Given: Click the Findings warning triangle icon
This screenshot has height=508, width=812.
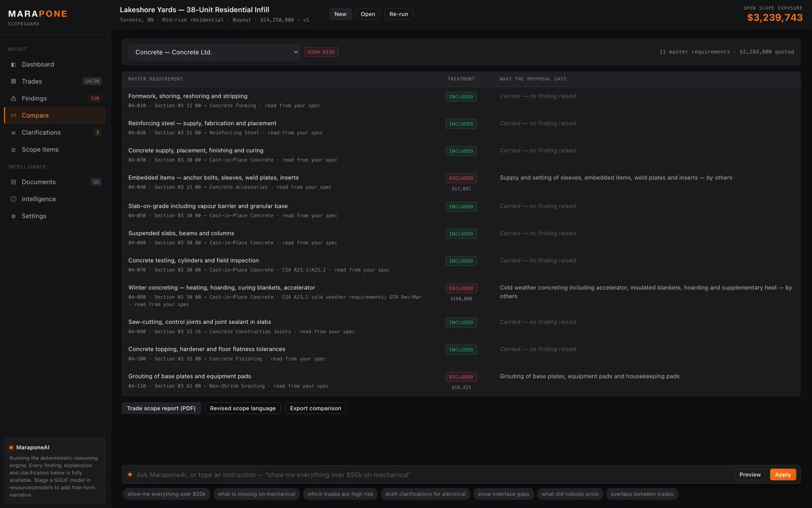Looking at the screenshot, I should pyautogui.click(x=14, y=98).
